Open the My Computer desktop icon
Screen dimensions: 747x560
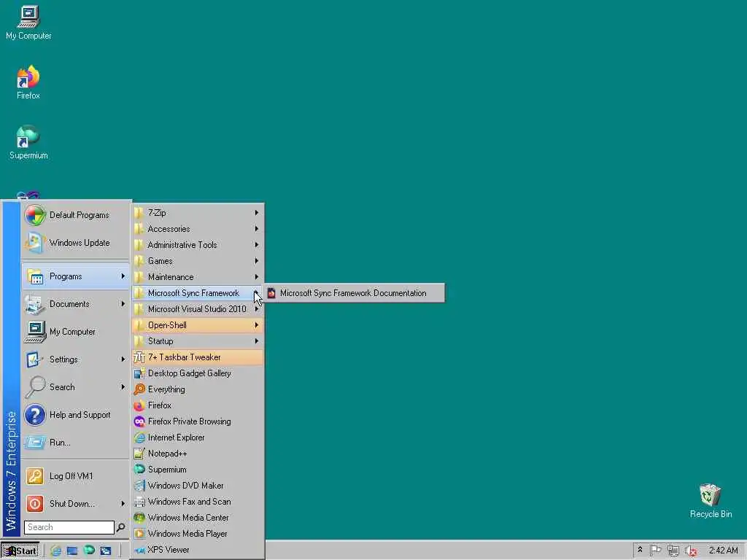tap(28, 23)
